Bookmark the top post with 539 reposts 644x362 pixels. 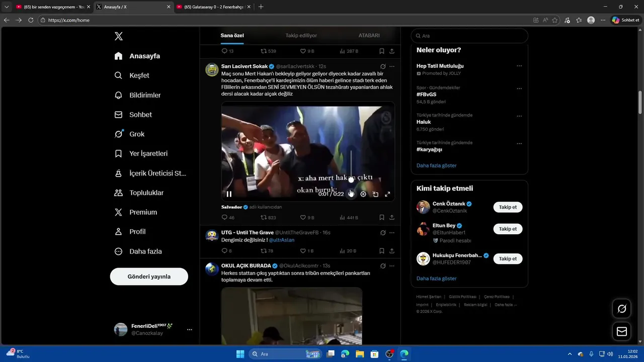[382, 51]
